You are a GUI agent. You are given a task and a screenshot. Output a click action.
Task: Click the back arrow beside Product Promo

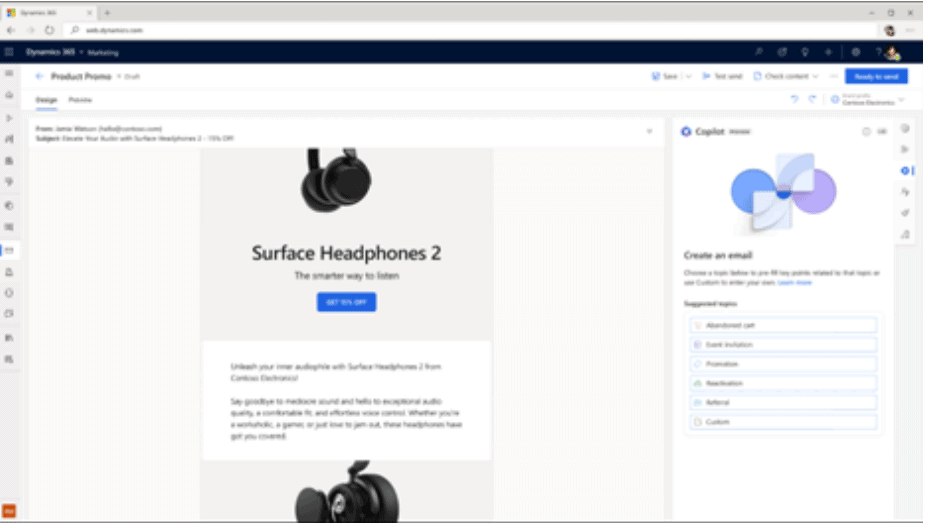coord(39,76)
